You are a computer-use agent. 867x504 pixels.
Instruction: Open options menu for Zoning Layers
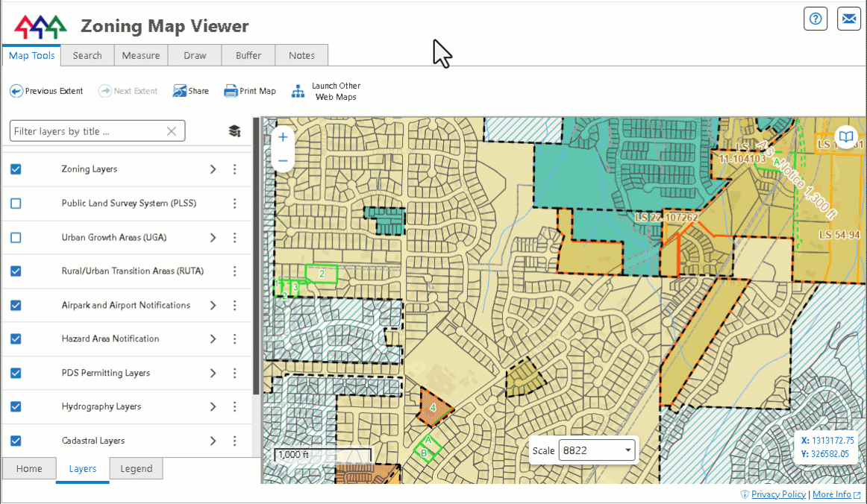click(x=234, y=169)
